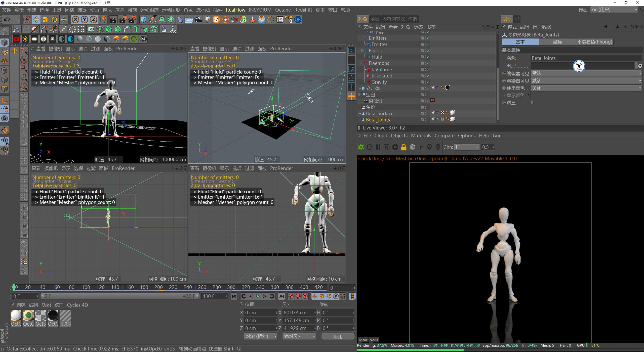Click frame 200 on the timeline ruler
This screenshot has width=644, height=352.
tap(158, 287)
